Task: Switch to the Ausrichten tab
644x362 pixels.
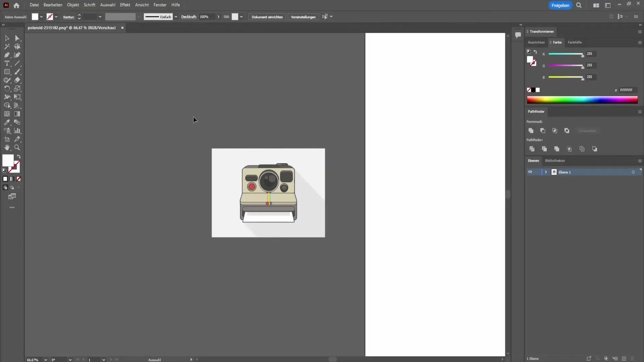Action: 536,42
